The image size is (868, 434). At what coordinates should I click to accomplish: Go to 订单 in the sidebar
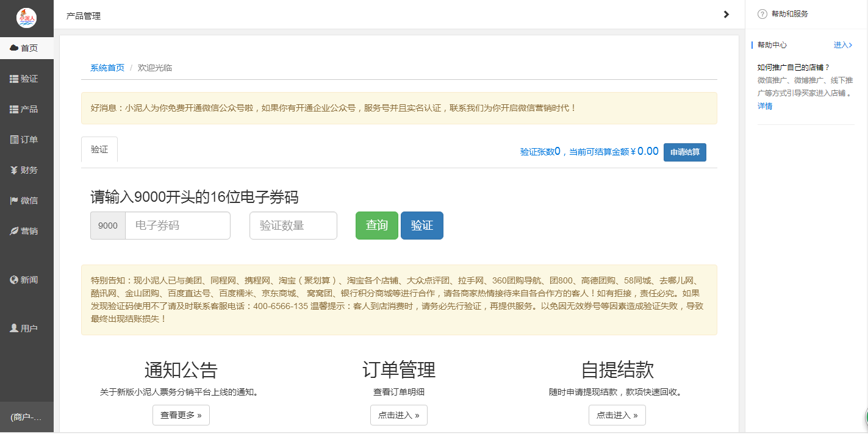click(x=24, y=140)
